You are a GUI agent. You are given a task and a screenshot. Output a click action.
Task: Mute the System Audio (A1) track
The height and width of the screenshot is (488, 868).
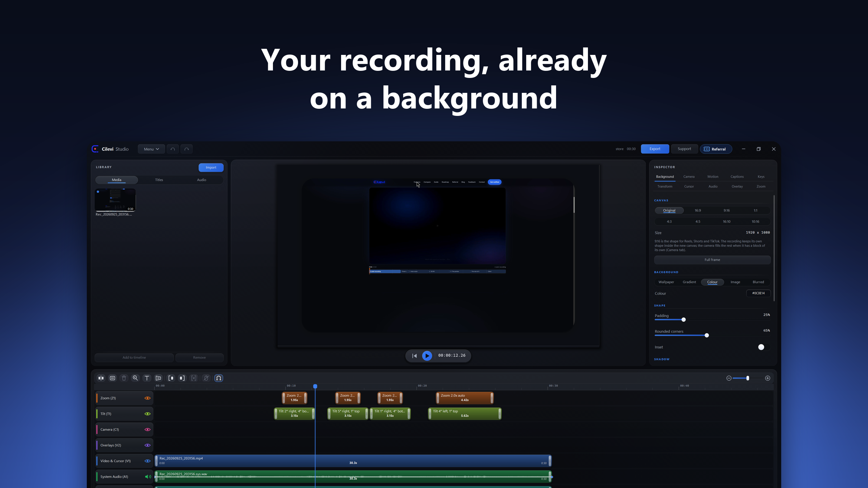(148, 476)
